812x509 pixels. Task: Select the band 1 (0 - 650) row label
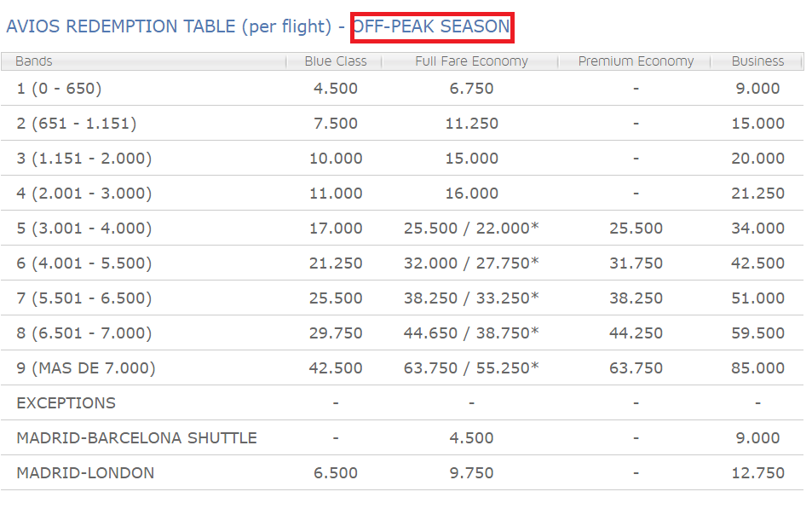[x=59, y=89]
